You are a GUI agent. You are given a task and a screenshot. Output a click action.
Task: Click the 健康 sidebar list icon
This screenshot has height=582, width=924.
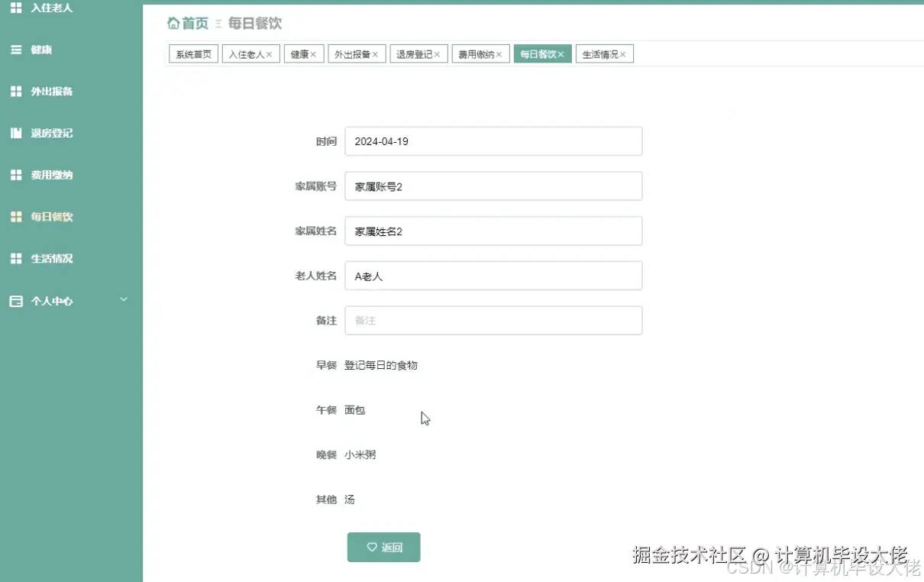tap(16, 50)
